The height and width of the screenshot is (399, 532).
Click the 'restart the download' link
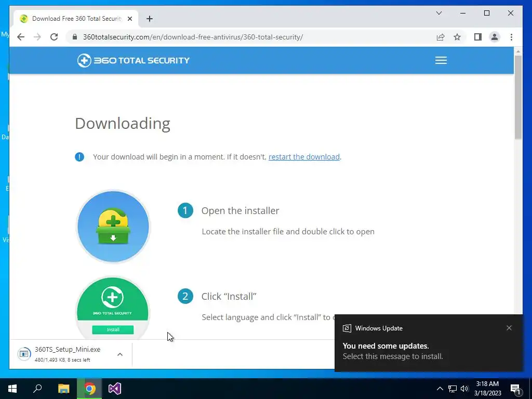coord(304,157)
